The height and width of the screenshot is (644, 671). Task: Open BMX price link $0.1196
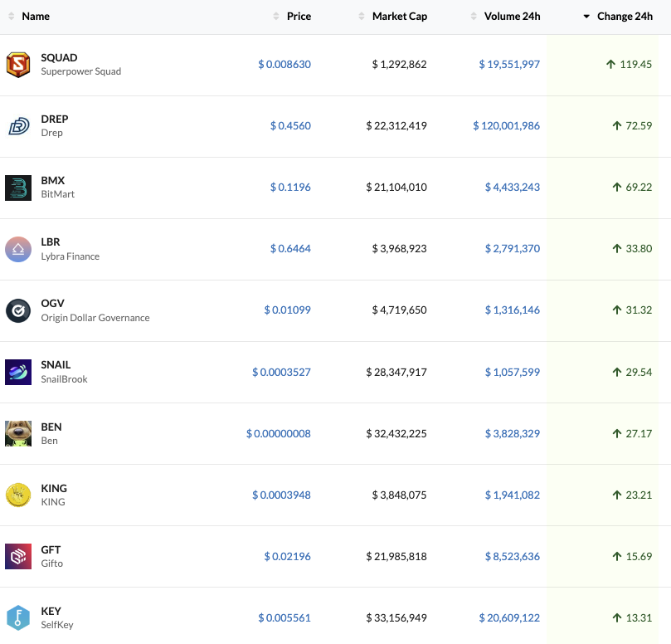tap(290, 187)
